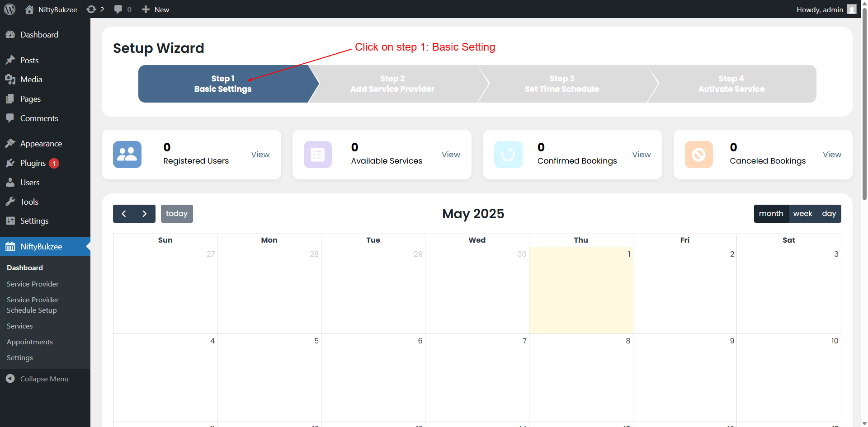The height and width of the screenshot is (427, 868).
Task: Switch calendar to day view
Action: click(x=829, y=214)
